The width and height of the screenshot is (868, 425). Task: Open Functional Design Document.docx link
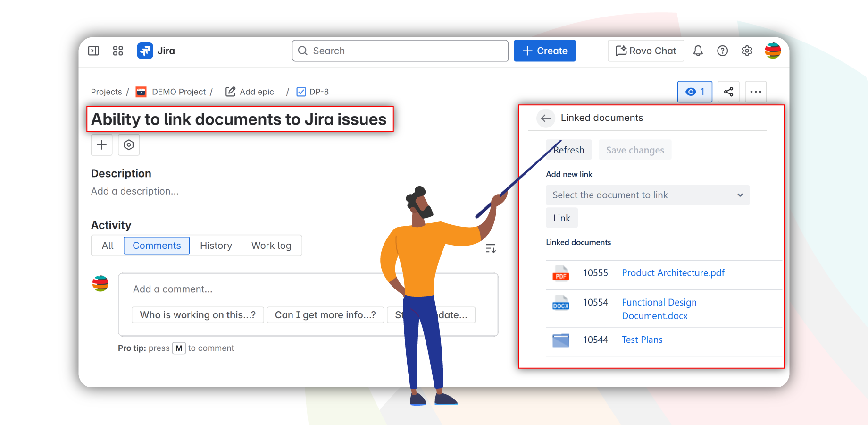(x=659, y=309)
